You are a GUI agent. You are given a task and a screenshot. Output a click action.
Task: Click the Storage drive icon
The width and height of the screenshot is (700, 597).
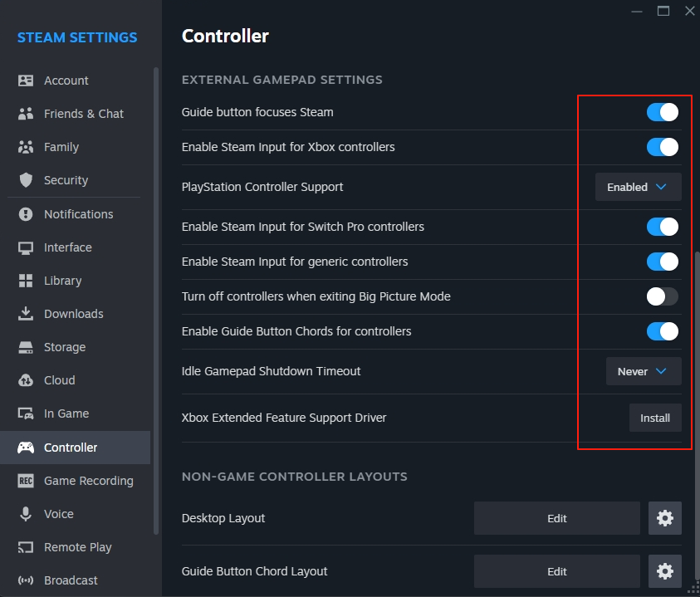pyautogui.click(x=26, y=347)
